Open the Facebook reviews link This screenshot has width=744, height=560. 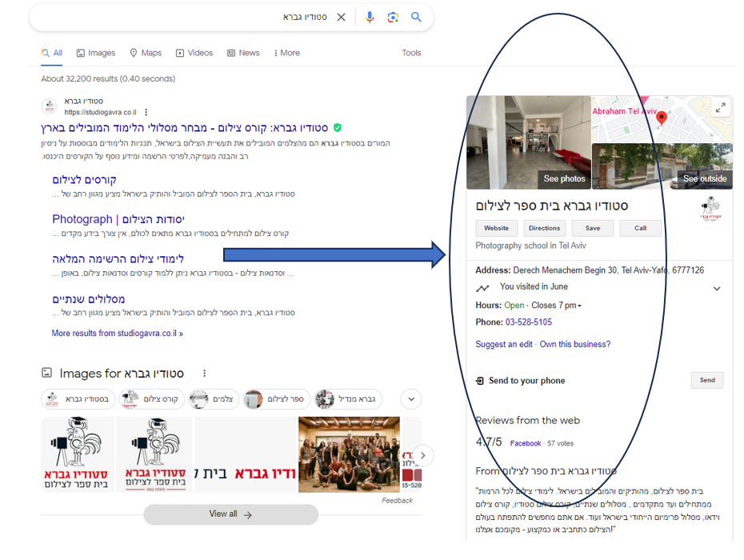click(x=526, y=444)
